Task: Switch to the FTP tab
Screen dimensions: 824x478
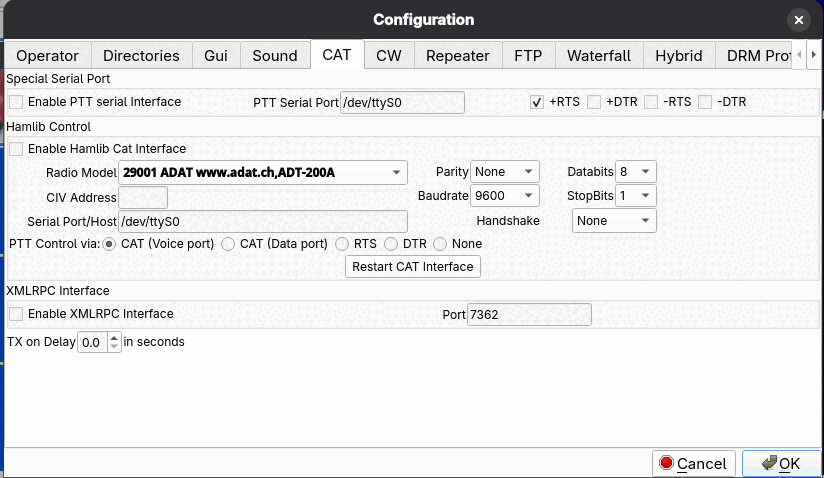Action: [x=528, y=56]
